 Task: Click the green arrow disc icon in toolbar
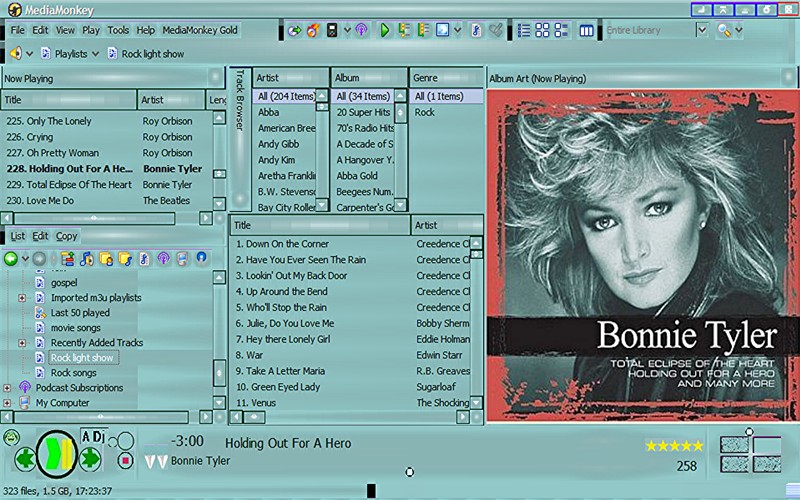click(x=294, y=31)
